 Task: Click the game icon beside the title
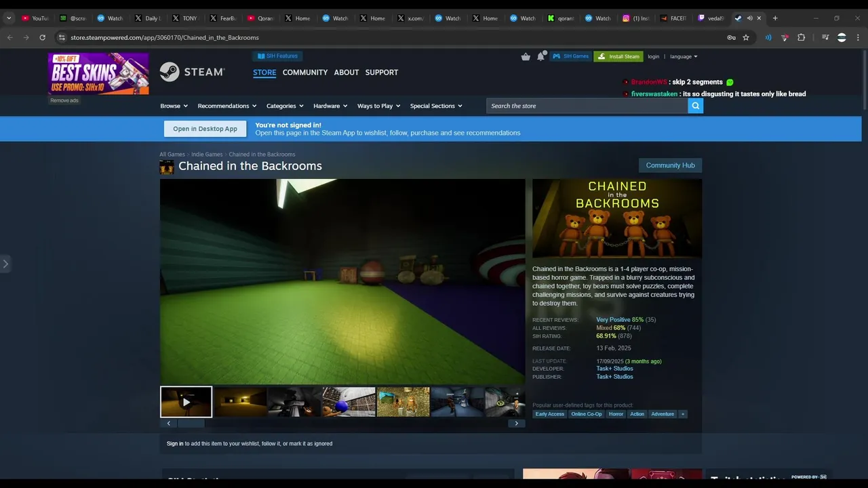pyautogui.click(x=167, y=167)
